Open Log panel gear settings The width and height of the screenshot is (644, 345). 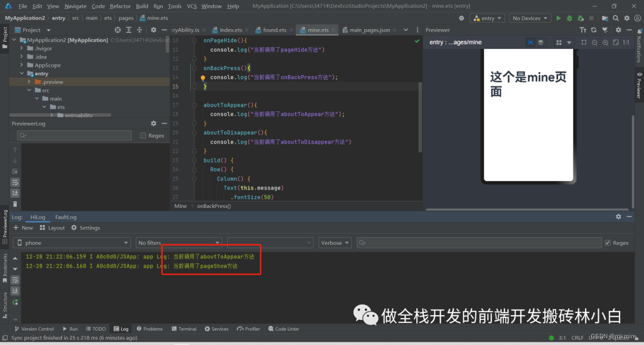618,217
